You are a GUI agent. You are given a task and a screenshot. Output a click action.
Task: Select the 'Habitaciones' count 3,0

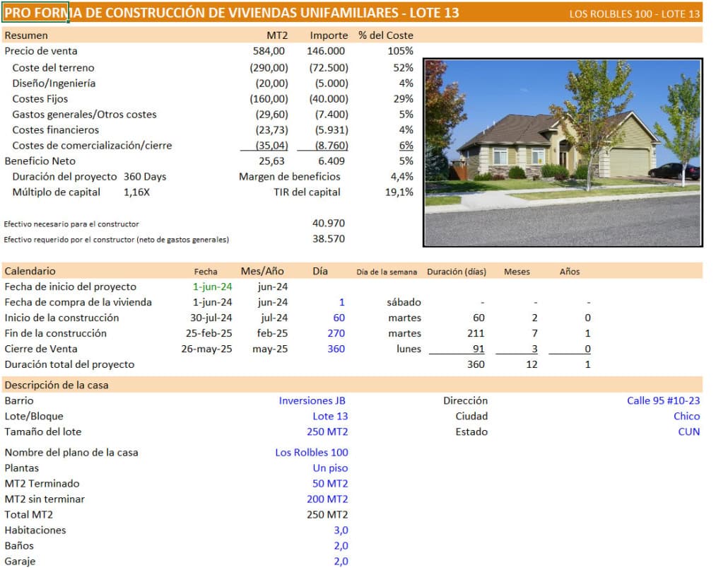coord(341,530)
